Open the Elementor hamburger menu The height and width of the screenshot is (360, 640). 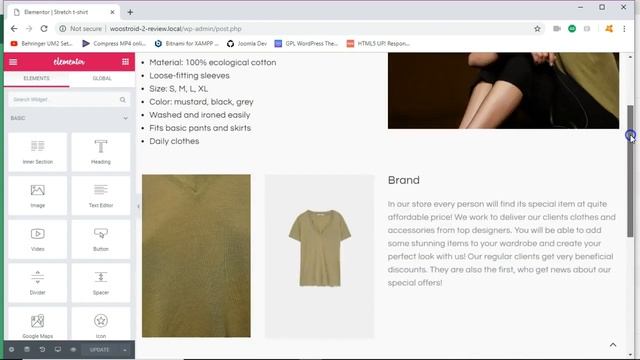coord(13,62)
